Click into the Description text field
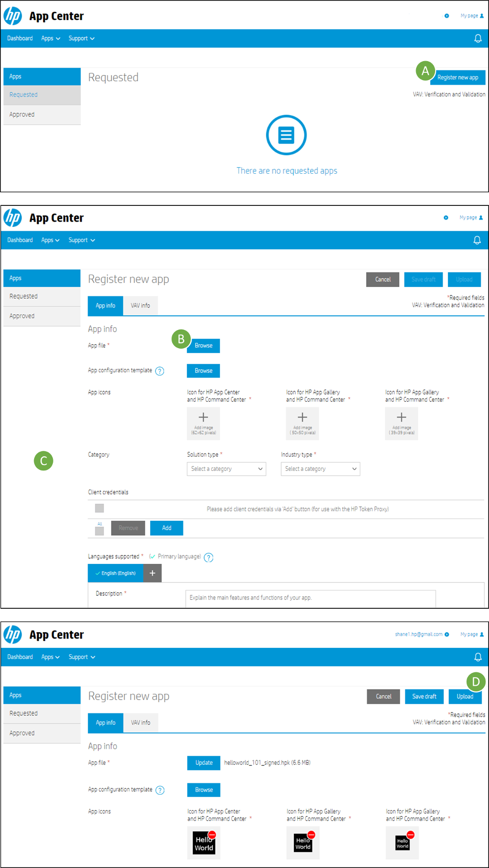The width and height of the screenshot is (489, 868). tap(311, 598)
